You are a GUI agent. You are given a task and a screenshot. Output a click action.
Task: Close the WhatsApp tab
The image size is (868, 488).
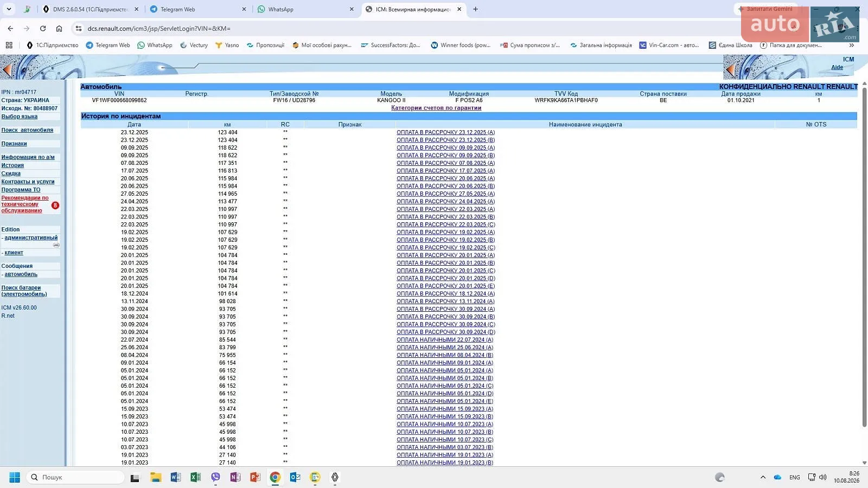tap(352, 9)
